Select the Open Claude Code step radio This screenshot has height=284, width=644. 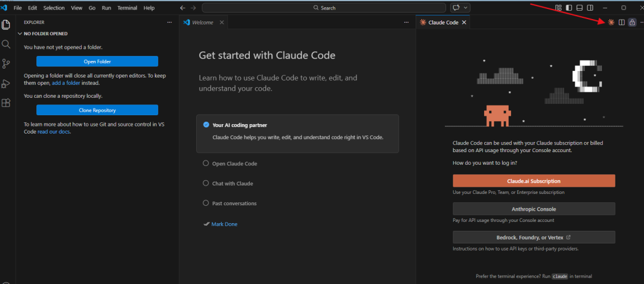[206, 163]
